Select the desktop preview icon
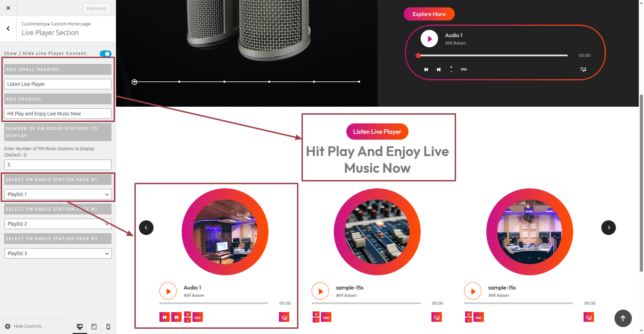 coord(80,326)
